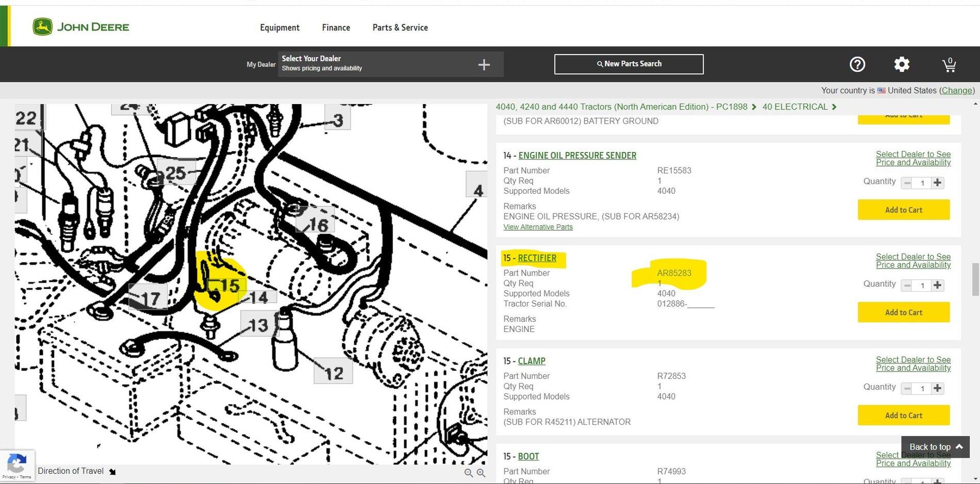View Alternative Parts for oil pressure sender
The height and width of the screenshot is (484, 980).
(538, 227)
